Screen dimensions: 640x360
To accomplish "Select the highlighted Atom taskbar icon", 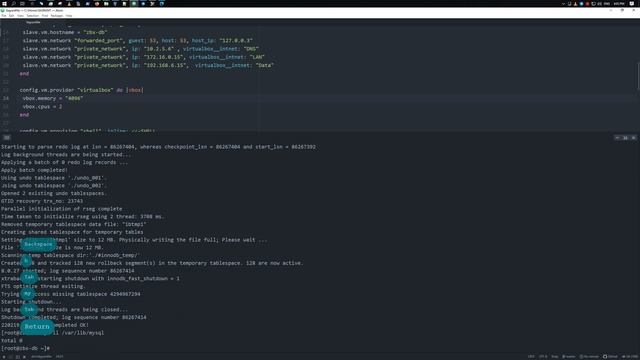I will [x=134, y=3].
